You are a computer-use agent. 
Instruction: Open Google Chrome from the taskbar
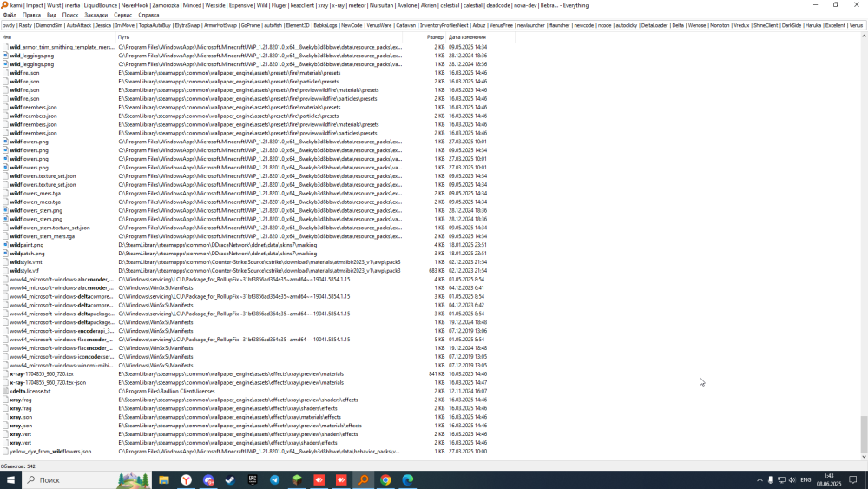coord(385,479)
